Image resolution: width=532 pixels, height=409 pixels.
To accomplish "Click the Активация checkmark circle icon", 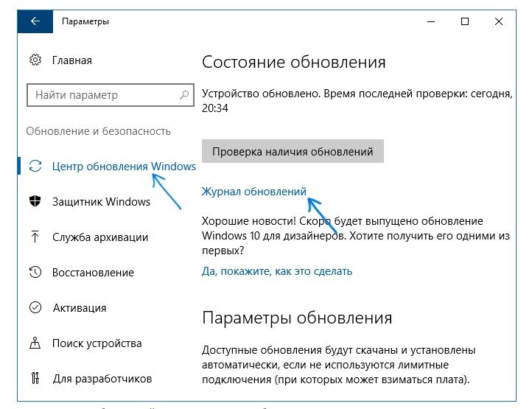I will click(35, 307).
